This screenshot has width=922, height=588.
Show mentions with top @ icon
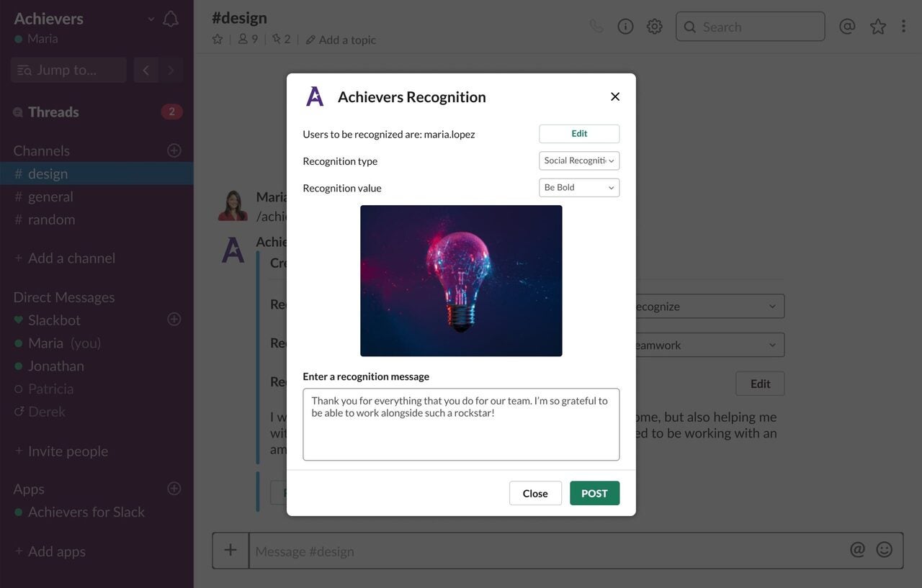[x=847, y=27]
